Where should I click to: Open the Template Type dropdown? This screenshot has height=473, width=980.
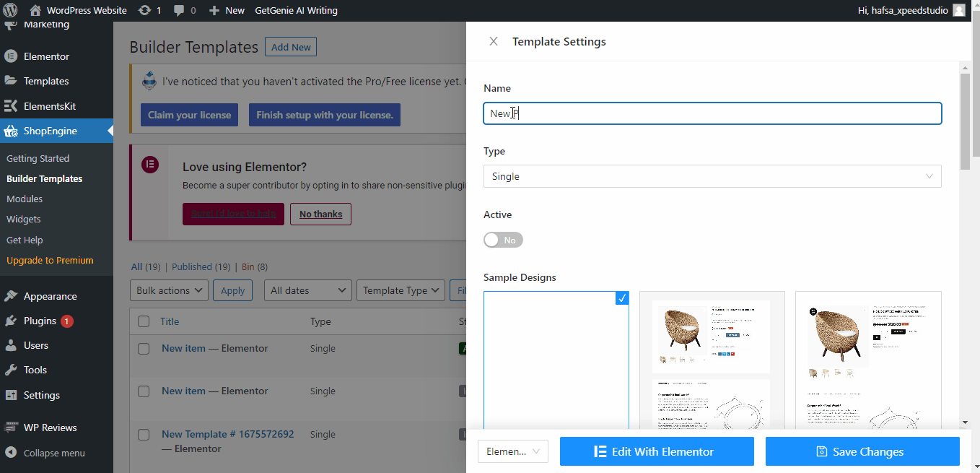(400, 290)
